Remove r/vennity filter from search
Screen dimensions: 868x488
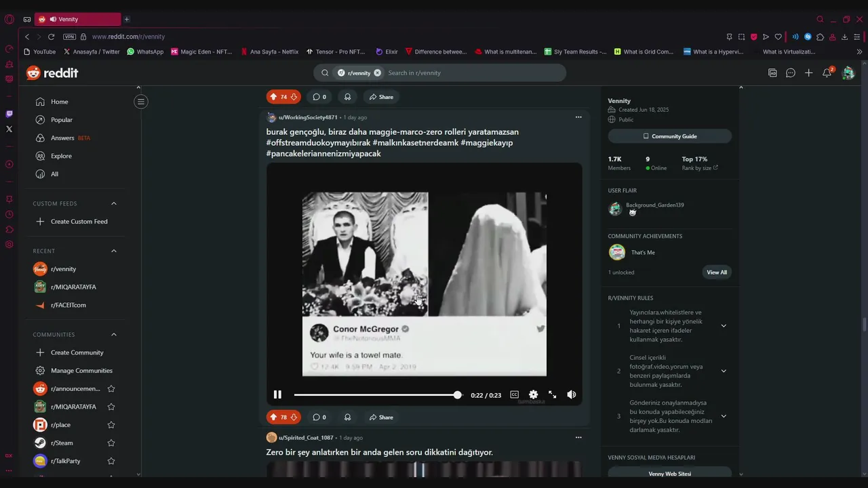coord(377,73)
